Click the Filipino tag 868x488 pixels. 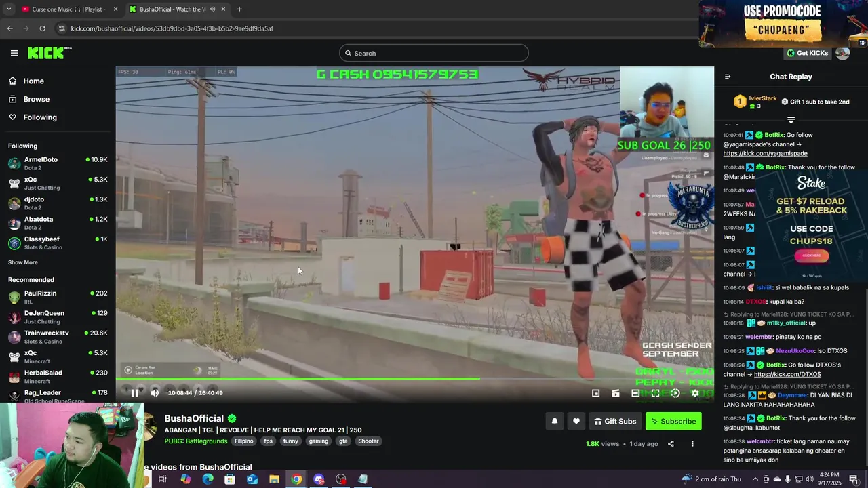click(x=244, y=441)
